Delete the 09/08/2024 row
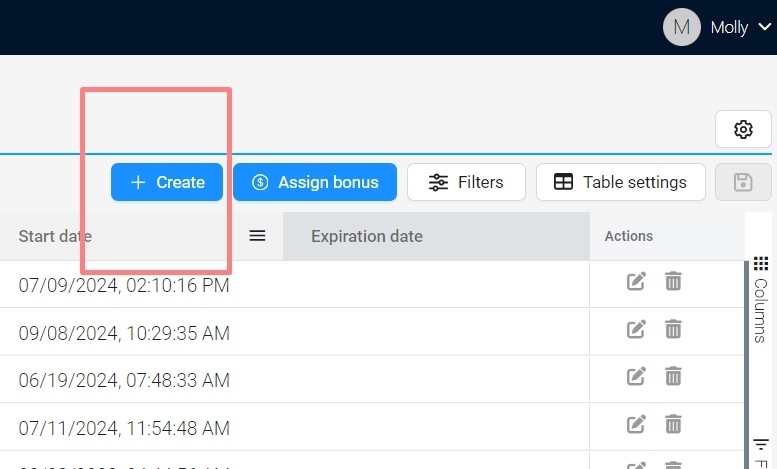The image size is (777, 469). (x=673, y=329)
